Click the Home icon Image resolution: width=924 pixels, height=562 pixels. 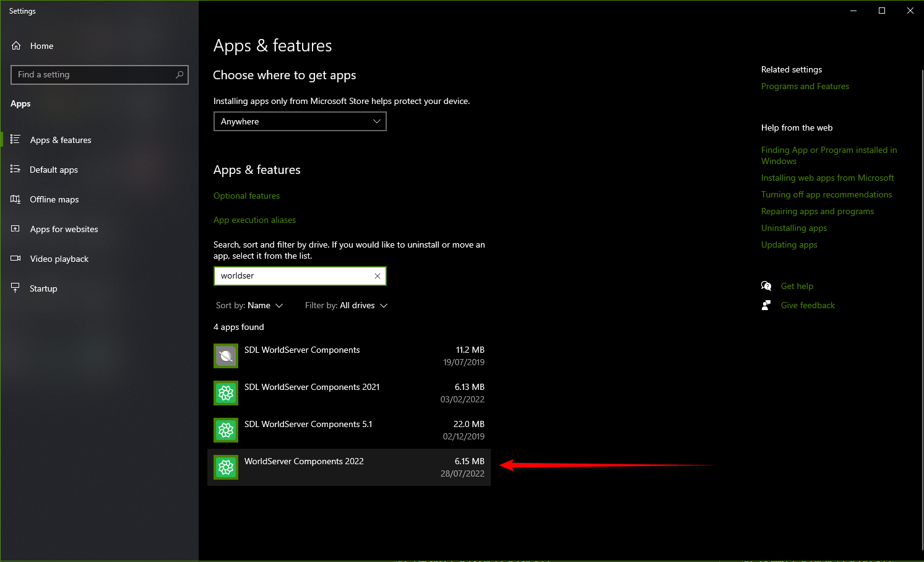point(17,45)
